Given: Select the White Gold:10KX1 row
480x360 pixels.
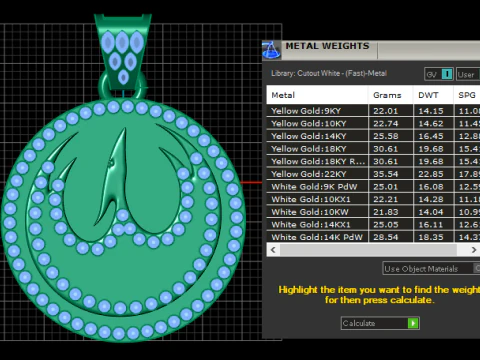Looking at the screenshot, I should pyautogui.click(x=373, y=199).
